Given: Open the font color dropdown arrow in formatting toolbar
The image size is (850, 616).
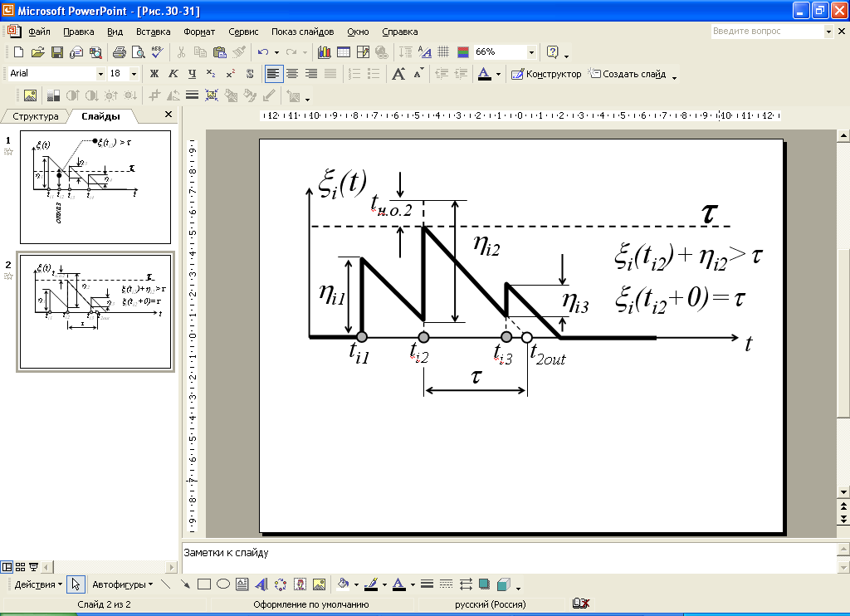Looking at the screenshot, I should coord(498,74).
